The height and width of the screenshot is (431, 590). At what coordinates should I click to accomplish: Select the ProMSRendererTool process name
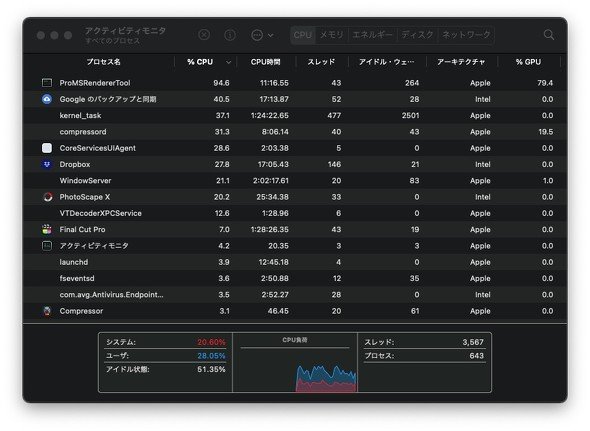point(95,83)
